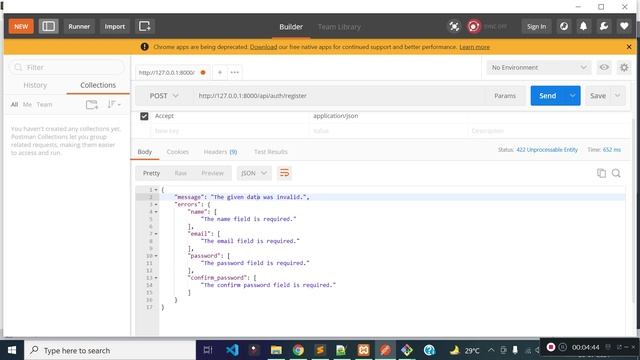Open the tab options ellipsis menu
The height and width of the screenshot is (360, 640).
tap(234, 73)
